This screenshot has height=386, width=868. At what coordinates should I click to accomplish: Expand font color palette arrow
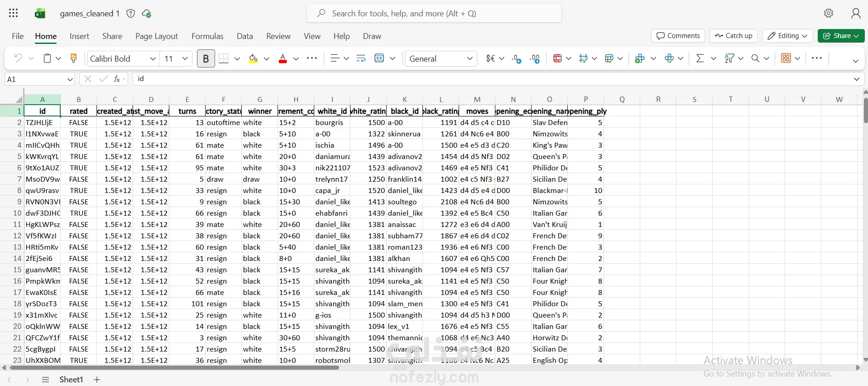[x=296, y=58]
